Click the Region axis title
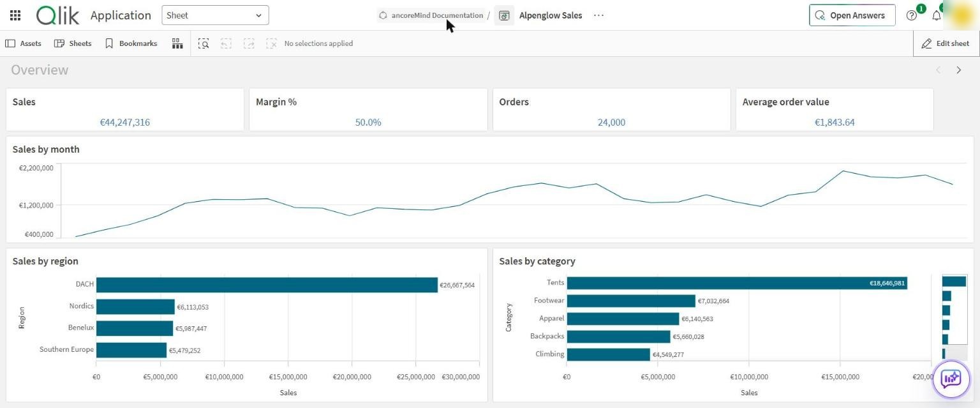 22,317
